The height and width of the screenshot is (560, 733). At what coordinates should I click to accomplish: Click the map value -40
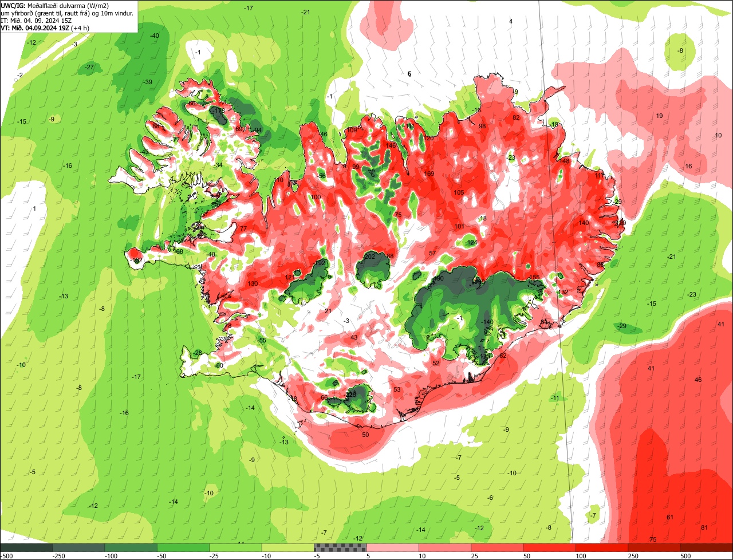[x=155, y=36]
